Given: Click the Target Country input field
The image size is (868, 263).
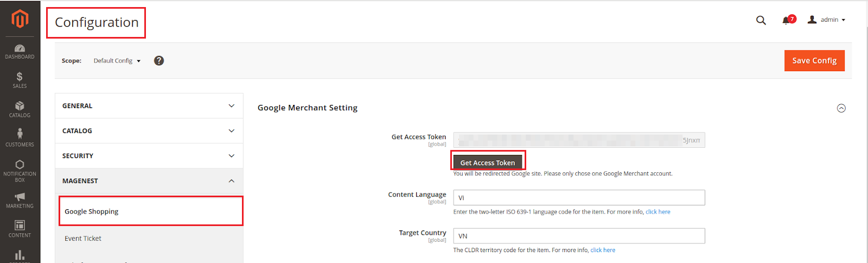Looking at the screenshot, I should 579,236.
